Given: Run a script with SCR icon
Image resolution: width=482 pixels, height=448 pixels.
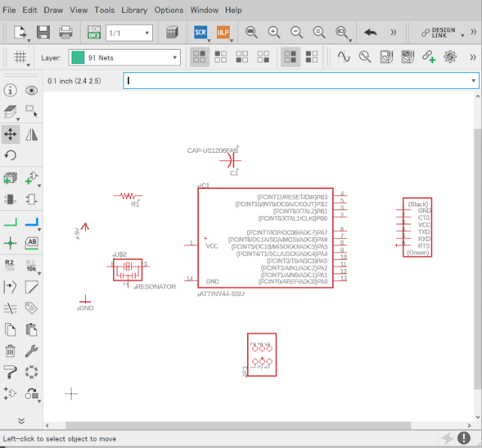Looking at the screenshot, I should click(x=200, y=32).
